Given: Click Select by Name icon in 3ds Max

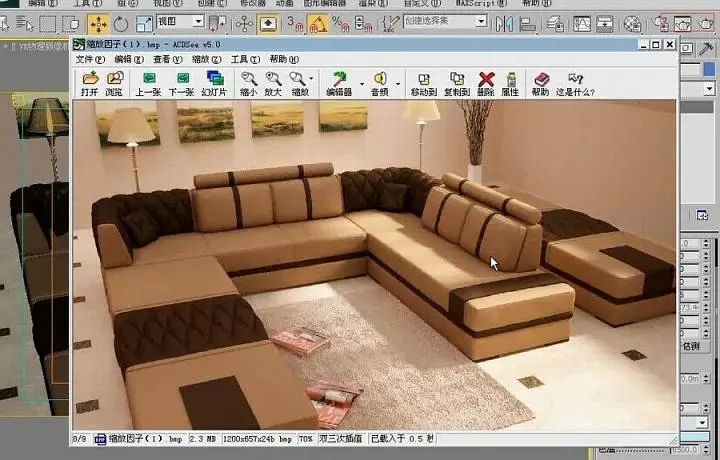Looking at the screenshot, I should point(24,23).
